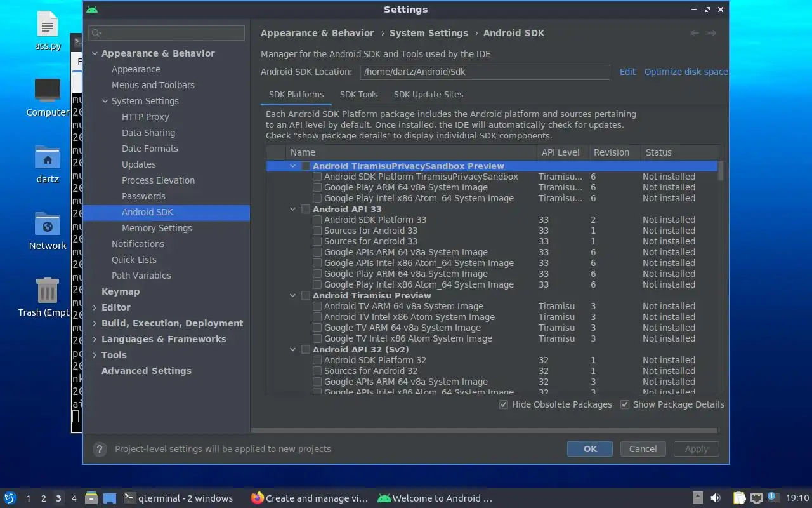Click Optimize disk space link
This screenshot has height=508, width=812.
click(686, 72)
